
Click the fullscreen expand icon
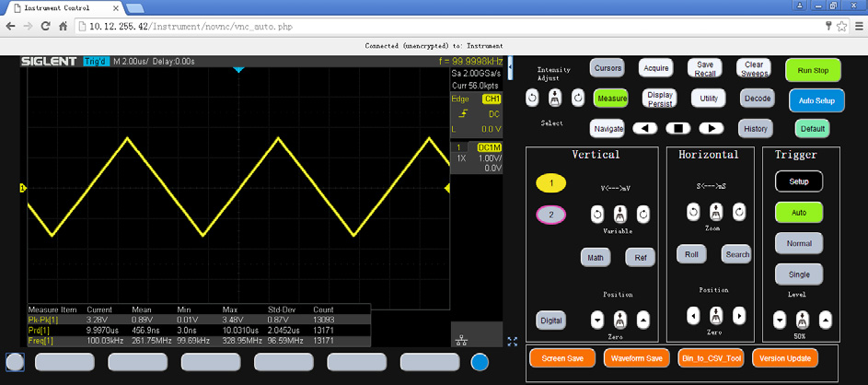point(512,342)
